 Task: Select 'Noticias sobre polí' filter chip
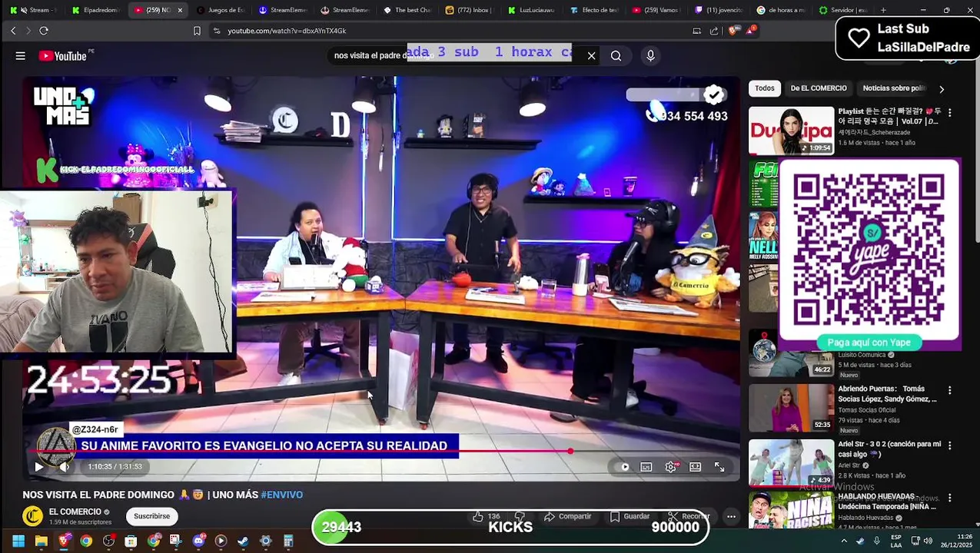tap(894, 88)
